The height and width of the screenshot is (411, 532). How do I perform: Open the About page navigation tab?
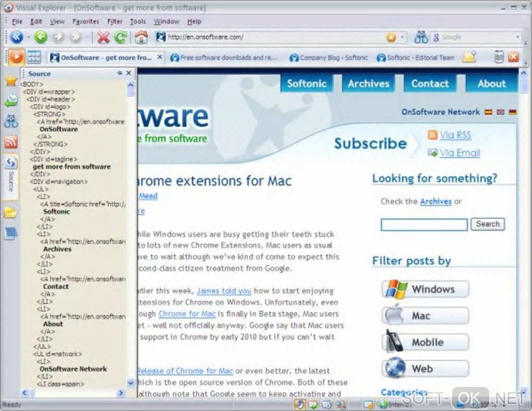coord(492,83)
